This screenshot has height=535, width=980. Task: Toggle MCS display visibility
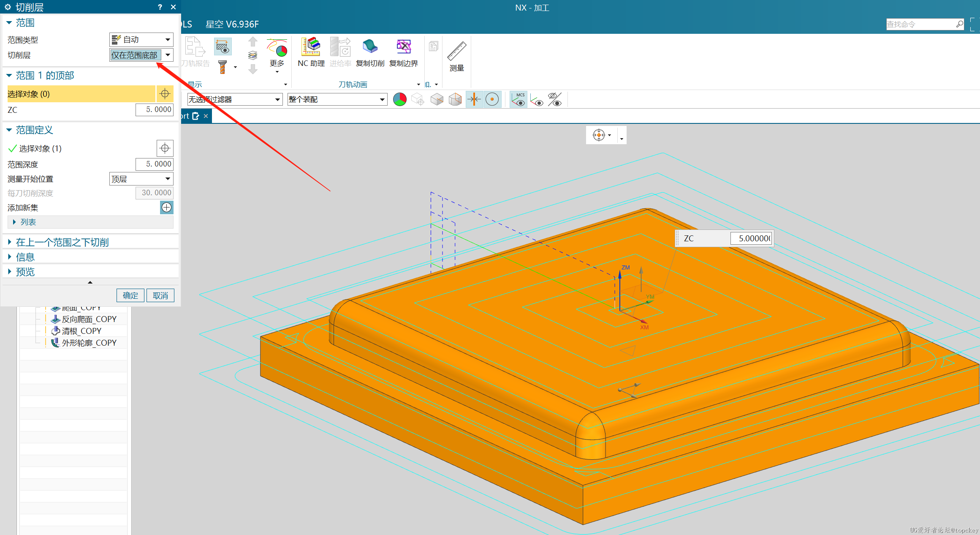(519, 99)
